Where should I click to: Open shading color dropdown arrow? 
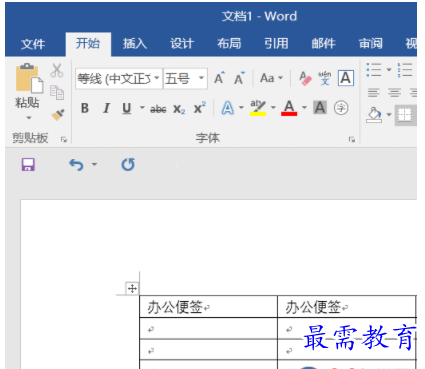(389, 115)
